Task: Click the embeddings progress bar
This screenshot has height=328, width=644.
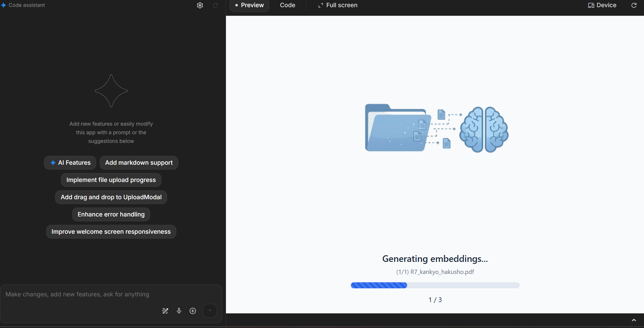Action: pyautogui.click(x=435, y=285)
